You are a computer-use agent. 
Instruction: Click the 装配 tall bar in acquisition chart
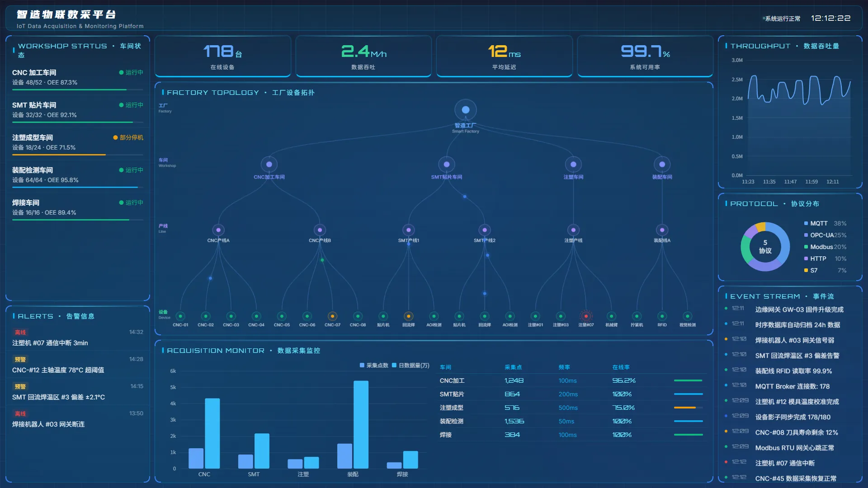[361, 424]
